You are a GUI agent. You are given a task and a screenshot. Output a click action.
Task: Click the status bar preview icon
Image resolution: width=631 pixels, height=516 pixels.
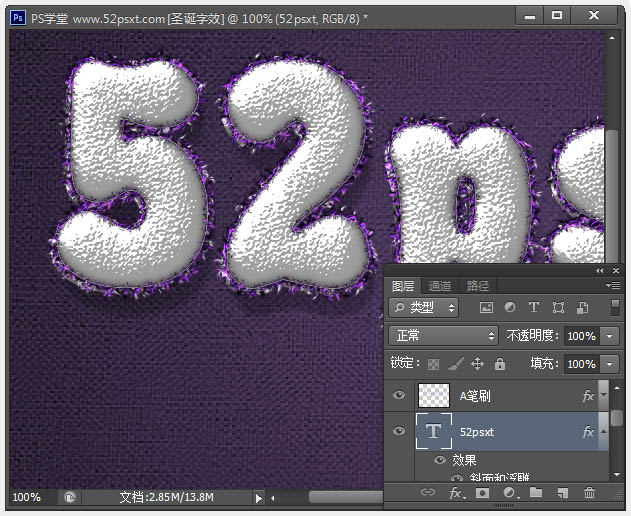coord(70,498)
